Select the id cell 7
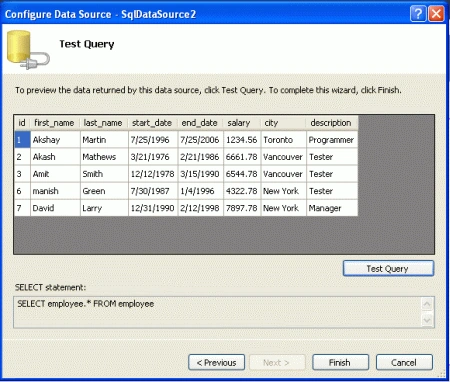The width and height of the screenshot is (450, 382). pyautogui.click(x=22, y=208)
